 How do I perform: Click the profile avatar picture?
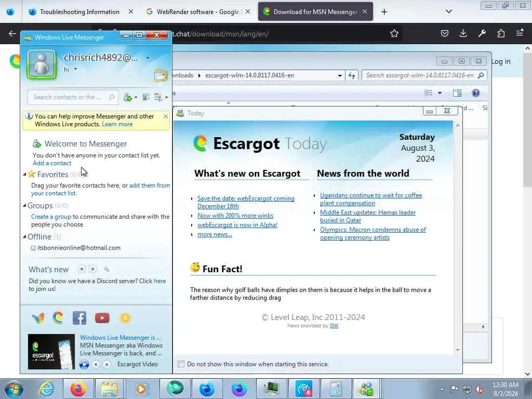(42, 64)
